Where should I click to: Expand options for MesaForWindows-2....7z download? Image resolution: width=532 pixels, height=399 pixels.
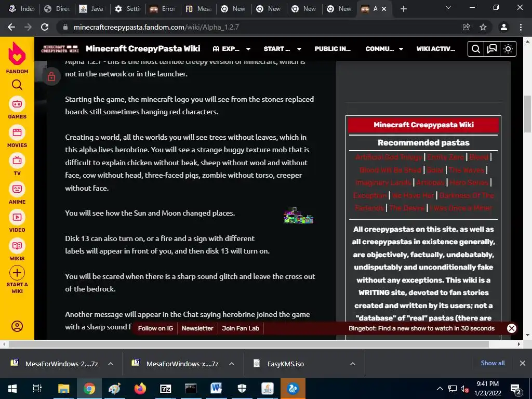pos(111,364)
